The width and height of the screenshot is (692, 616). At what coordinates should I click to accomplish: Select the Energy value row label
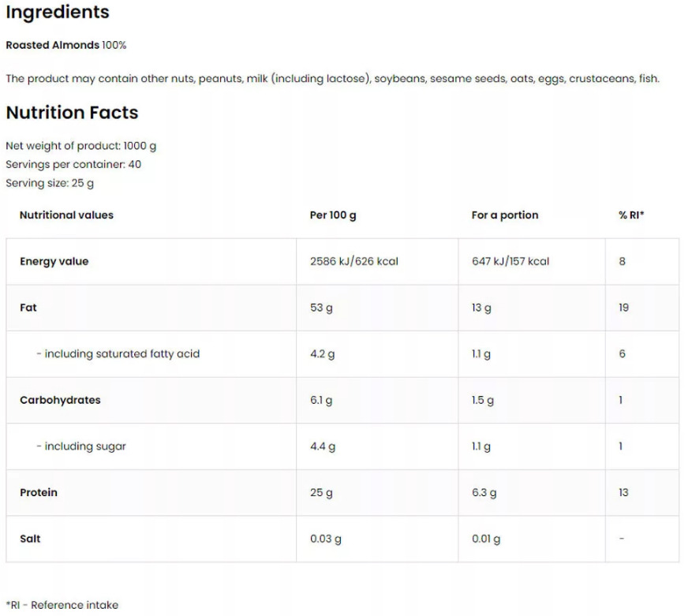pyautogui.click(x=54, y=261)
